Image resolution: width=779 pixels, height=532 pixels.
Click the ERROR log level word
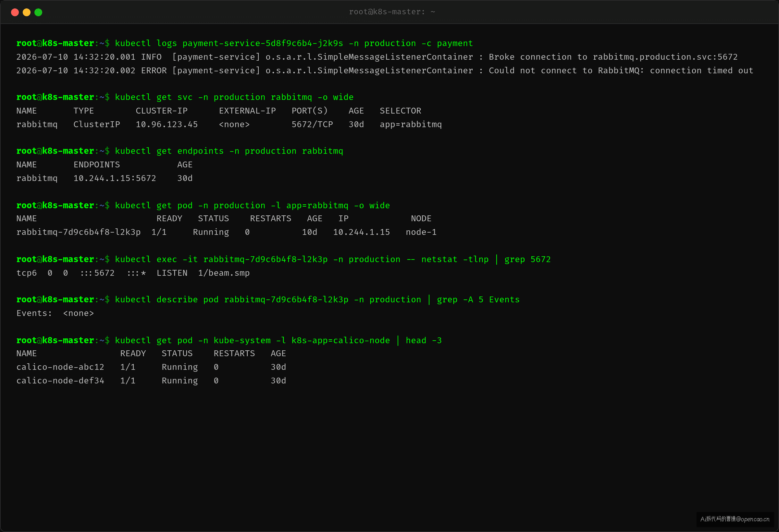154,71
